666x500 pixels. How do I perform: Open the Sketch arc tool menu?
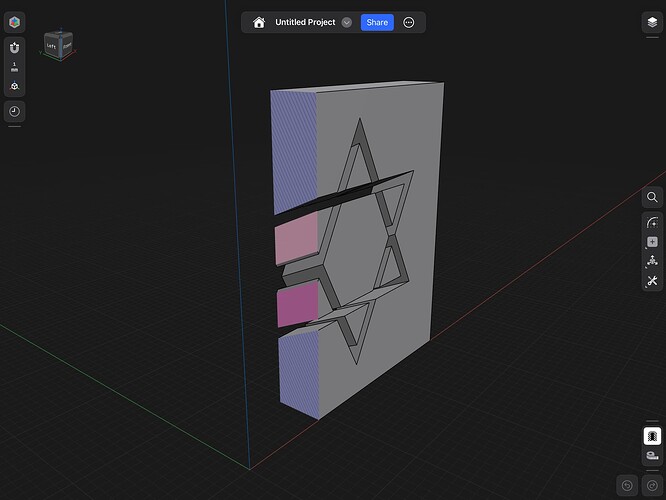652,222
